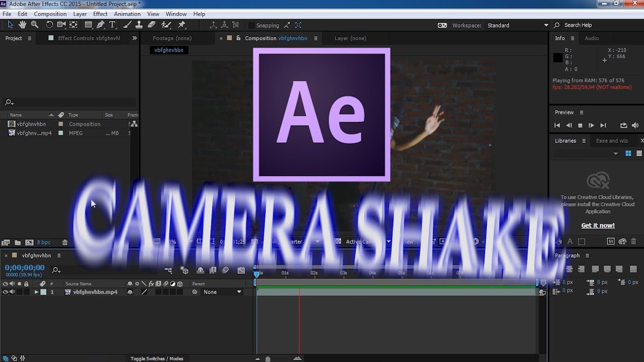Select the Zoom magnifier tool
644x362 pixels.
tap(35, 25)
